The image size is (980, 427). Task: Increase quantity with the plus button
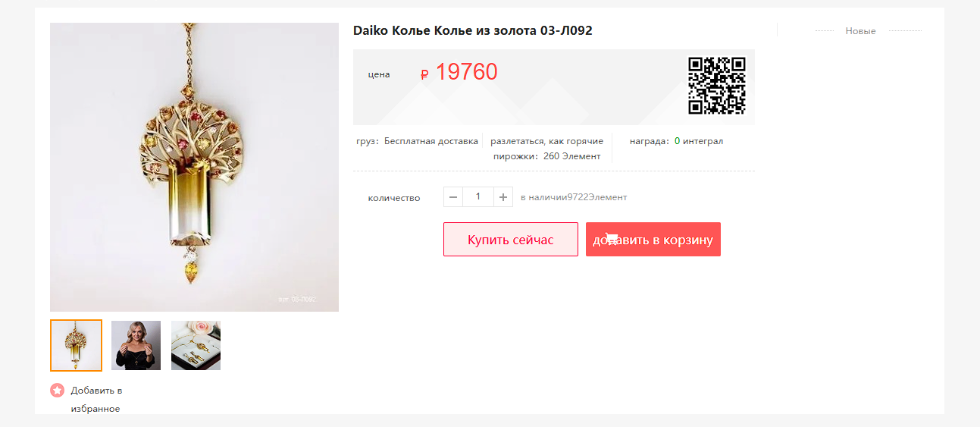point(503,197)
